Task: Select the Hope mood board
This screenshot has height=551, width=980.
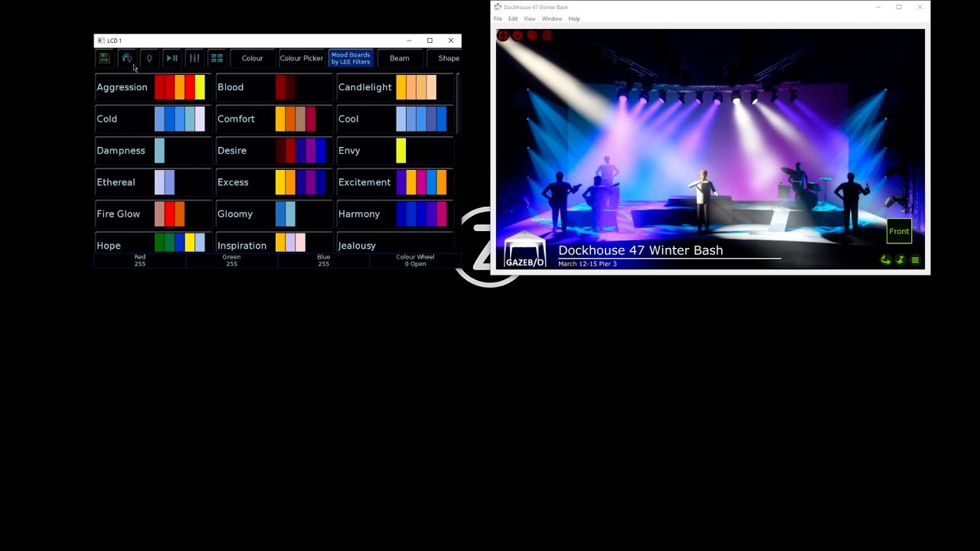Action: click(153, 243)
